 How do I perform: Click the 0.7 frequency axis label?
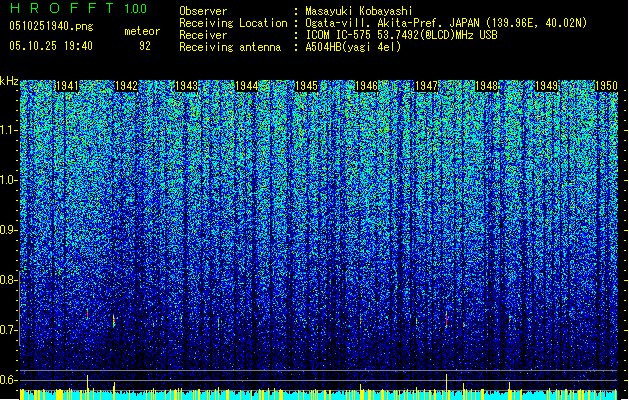9,330
